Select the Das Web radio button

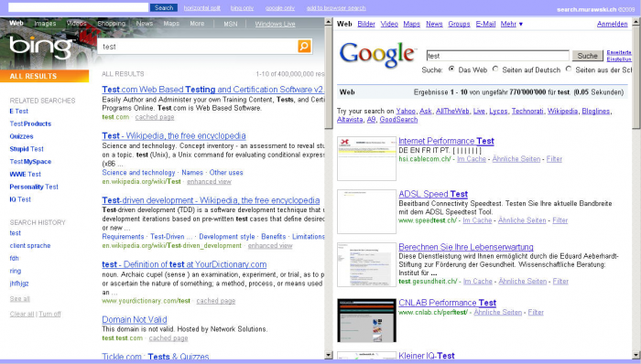point(451,69)
